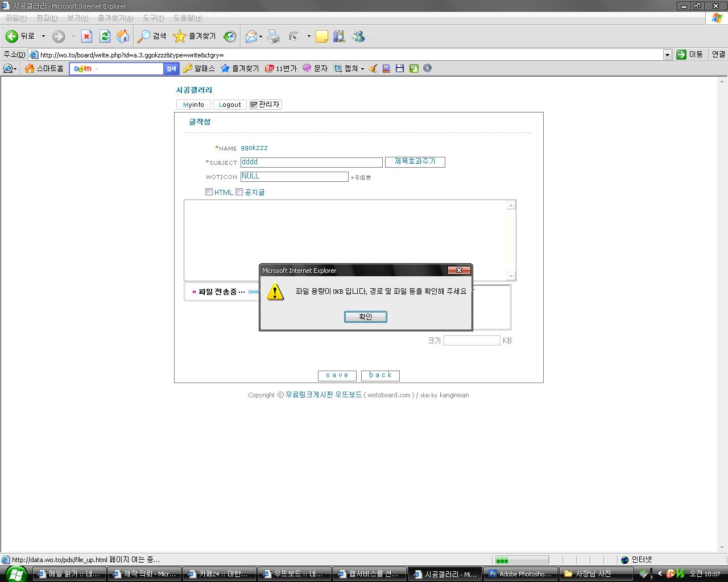This screenshot has height=582, width=728.
Task: Open the 도구 menu
Action: 153,18
